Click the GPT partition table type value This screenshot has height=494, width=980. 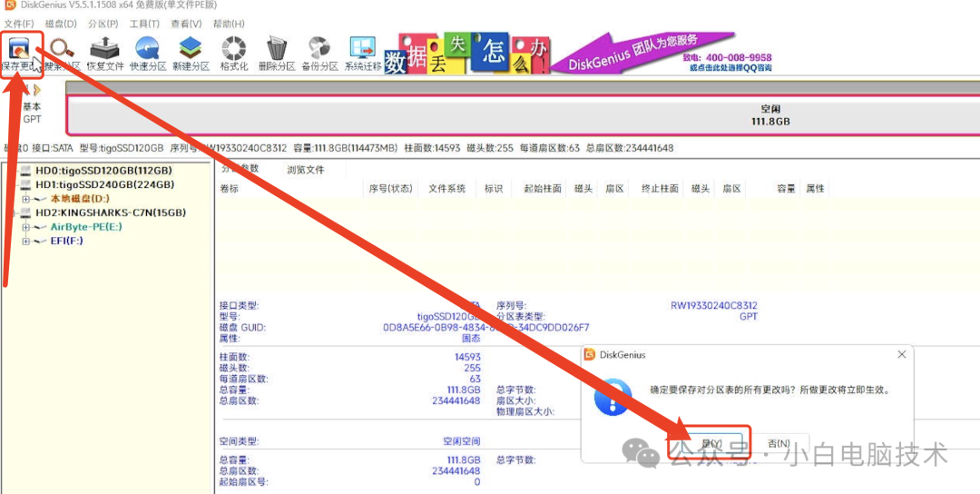pyautogui.click(x=748, y=316)
